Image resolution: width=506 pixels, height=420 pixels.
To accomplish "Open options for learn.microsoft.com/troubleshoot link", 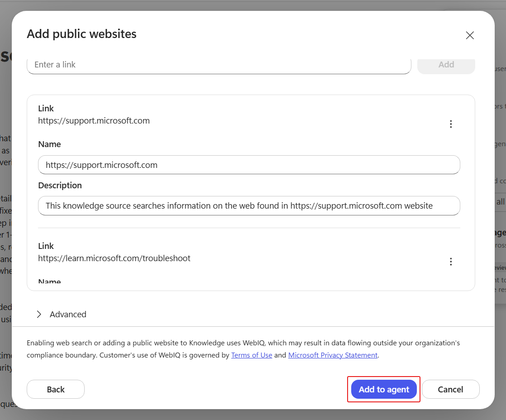I will pos(451,262).
